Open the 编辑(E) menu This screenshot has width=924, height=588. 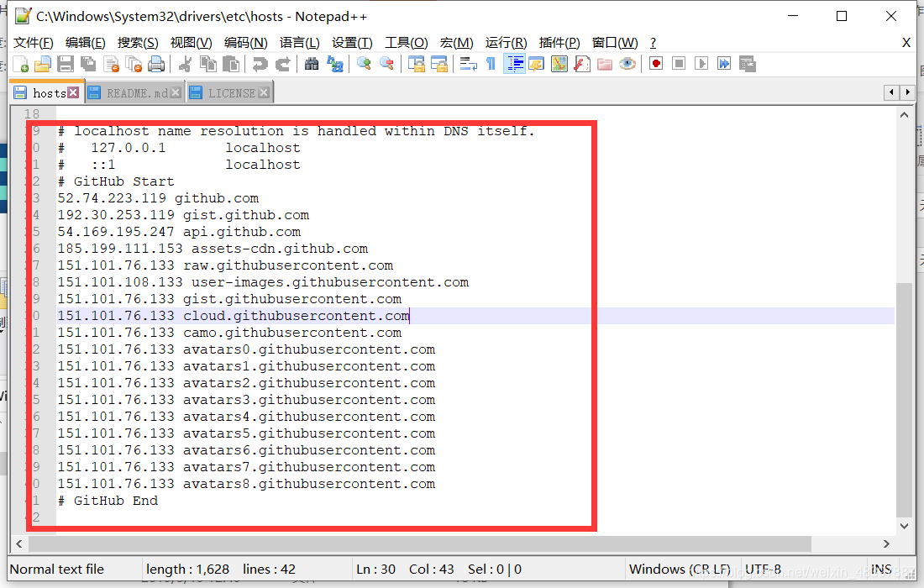[x=85, y=43]
